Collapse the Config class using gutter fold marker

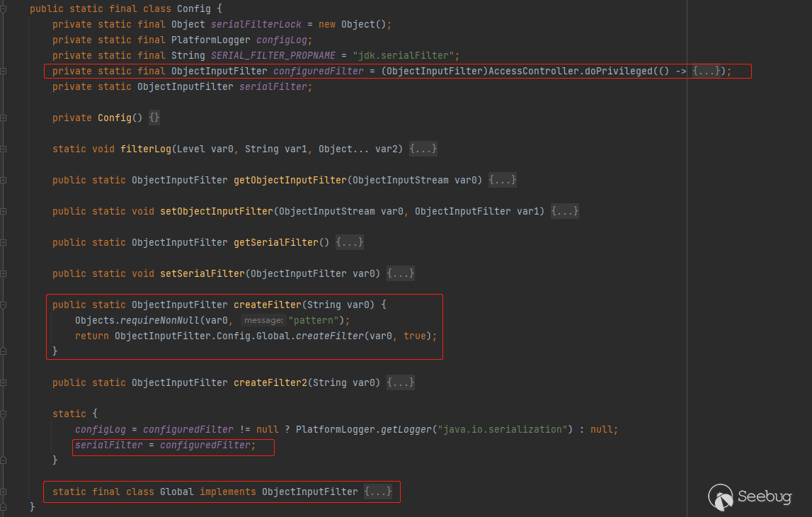[x=3, y=8]
